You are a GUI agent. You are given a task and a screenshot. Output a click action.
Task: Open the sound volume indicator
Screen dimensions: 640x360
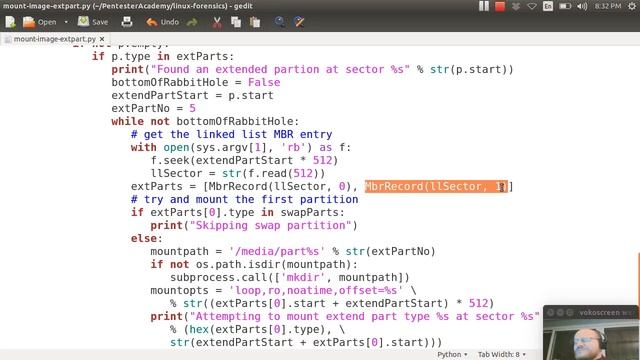pyautogui.click(x=582, y=6)
